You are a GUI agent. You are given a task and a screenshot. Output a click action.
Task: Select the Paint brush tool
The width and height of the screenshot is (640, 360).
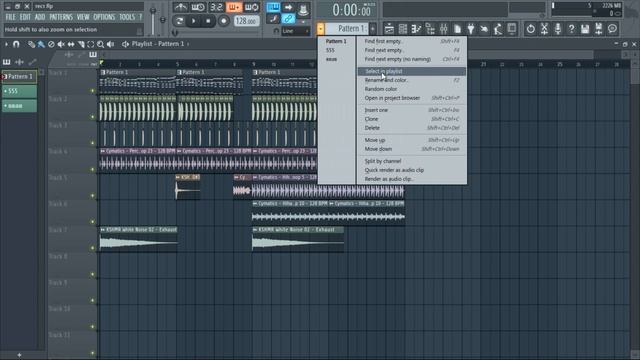(x=41, y=44)
